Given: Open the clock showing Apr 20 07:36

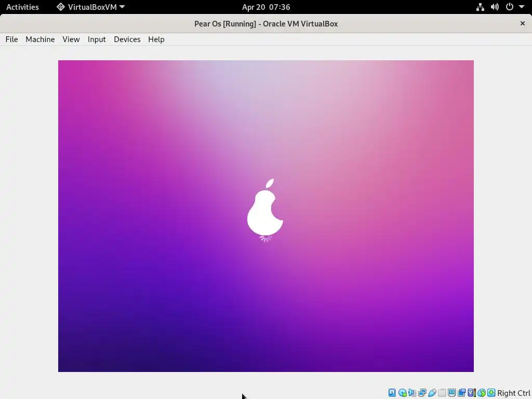Looking at the screenshot, I should [266, 7].
